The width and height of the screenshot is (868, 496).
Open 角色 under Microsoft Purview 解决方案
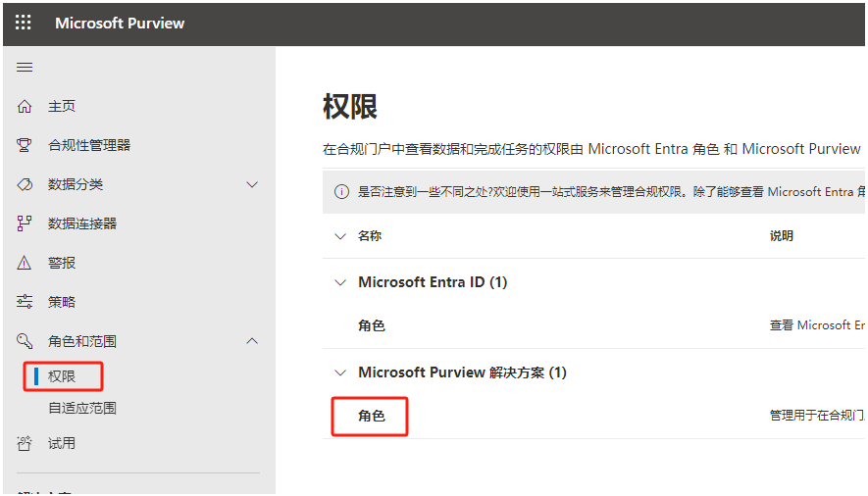click(372, 416)
